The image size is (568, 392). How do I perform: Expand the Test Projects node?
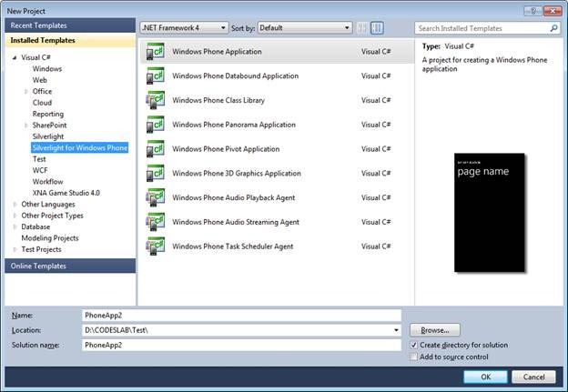point(15,249)
